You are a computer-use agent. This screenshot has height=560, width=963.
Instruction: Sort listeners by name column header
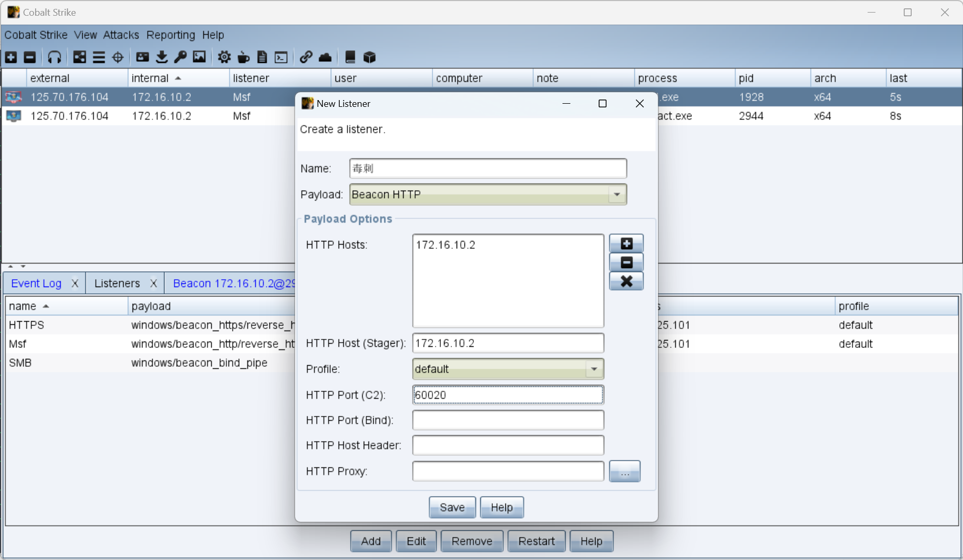[66, 306]
